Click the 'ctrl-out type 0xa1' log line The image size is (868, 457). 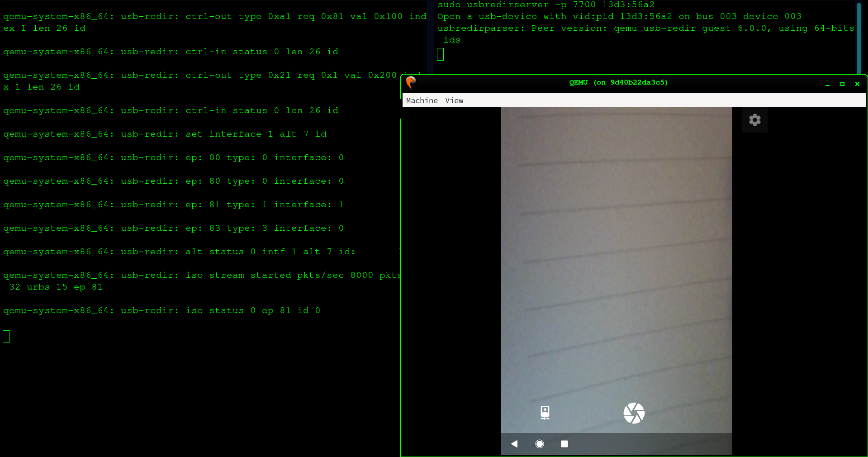coord(214,22)
